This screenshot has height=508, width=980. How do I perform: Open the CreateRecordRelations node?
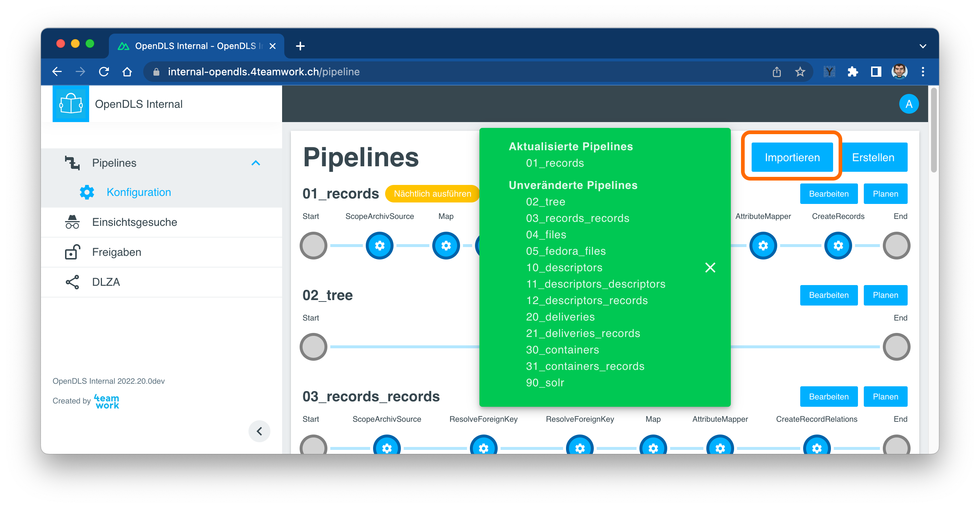(817, 445)
